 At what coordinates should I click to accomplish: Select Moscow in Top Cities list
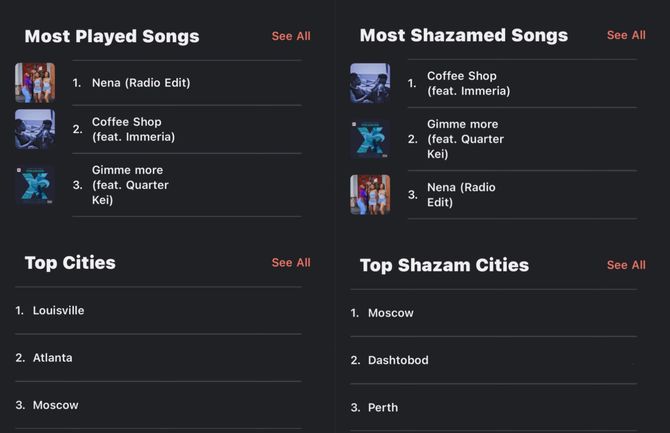pyautogui.click(x=158, y=405)
